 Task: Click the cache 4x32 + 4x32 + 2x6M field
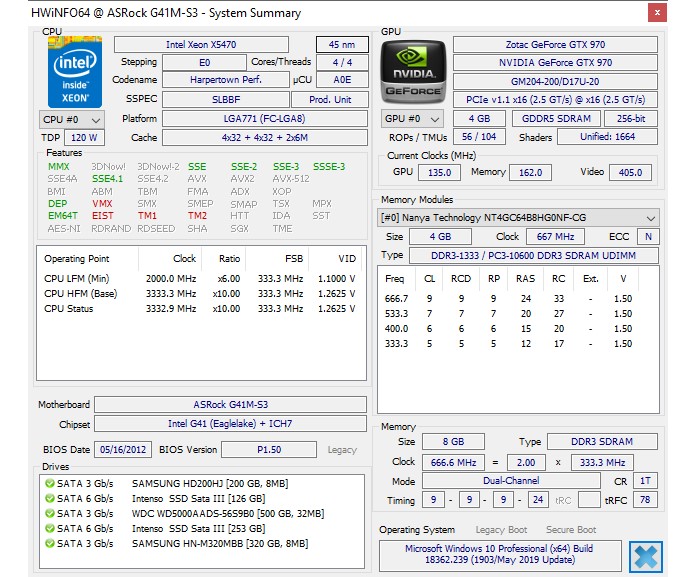tap(265, 138)
